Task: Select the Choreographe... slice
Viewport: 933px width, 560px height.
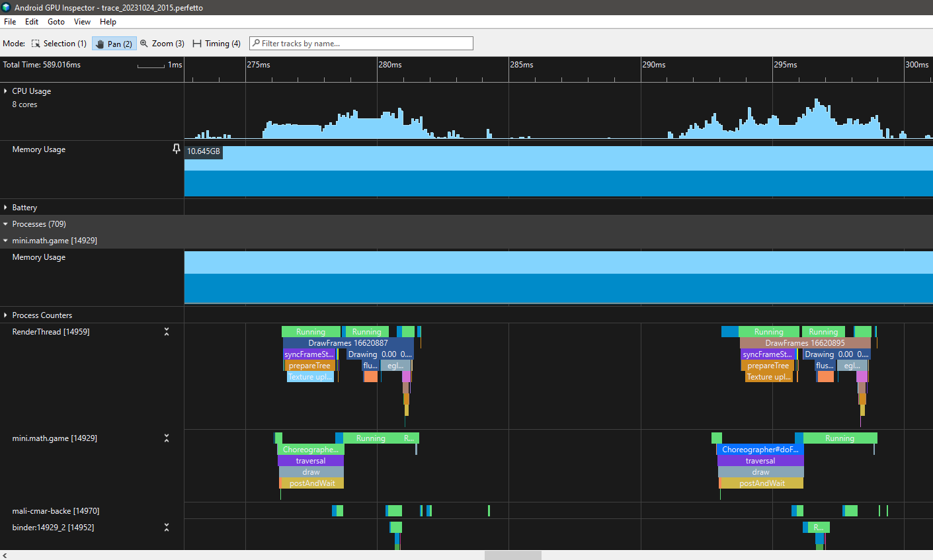Action: [311, 450]
